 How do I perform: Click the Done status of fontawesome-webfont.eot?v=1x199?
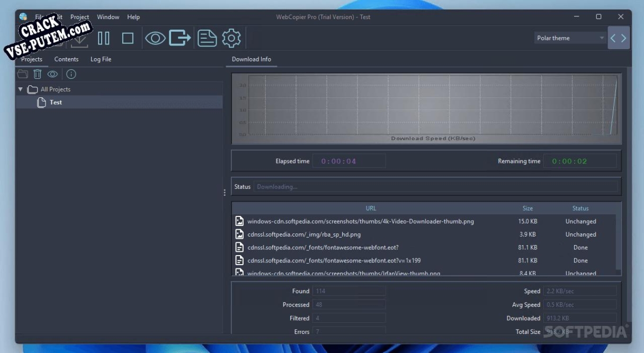(580, 260)
